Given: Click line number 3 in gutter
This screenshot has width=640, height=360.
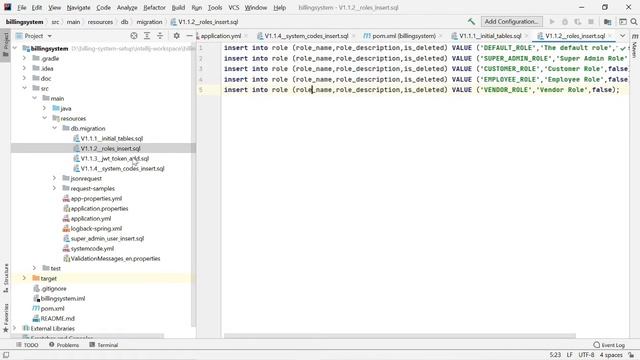Looking at the screenshot, I should click(200, 69).
